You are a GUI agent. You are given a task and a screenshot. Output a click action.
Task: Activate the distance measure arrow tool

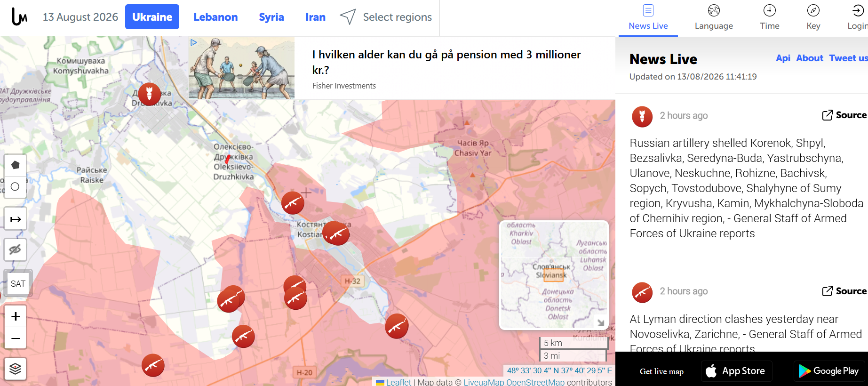[15, 219]
